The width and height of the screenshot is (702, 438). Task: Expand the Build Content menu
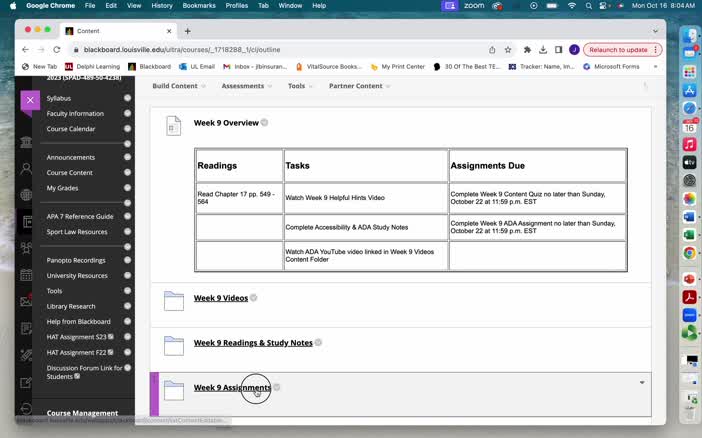pos(178,86)
